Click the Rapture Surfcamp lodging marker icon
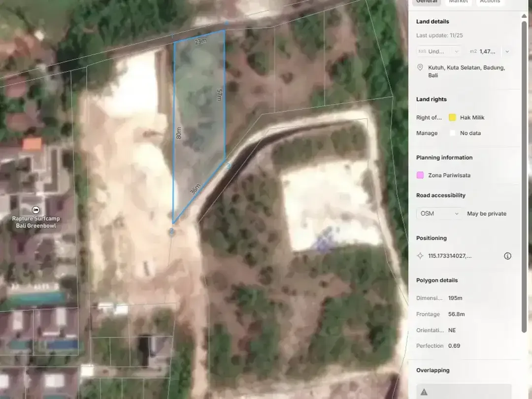Image resolution: width=532 pixels, height=399 pixels. pyautogui.click(x=35, y=210)
